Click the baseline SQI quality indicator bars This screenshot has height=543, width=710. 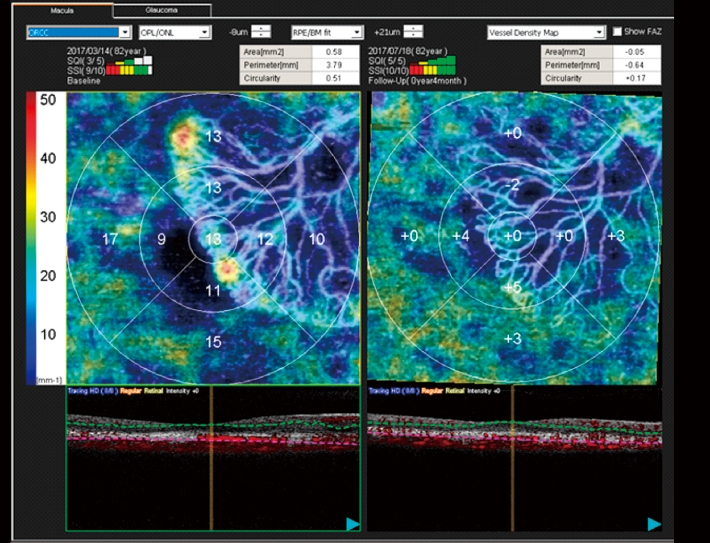[136, 61]
